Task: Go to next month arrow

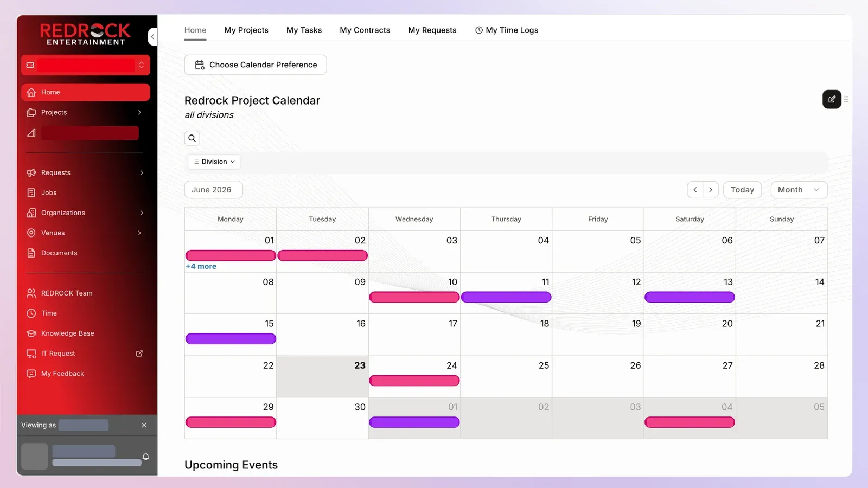Action: [x=711, y=190]
